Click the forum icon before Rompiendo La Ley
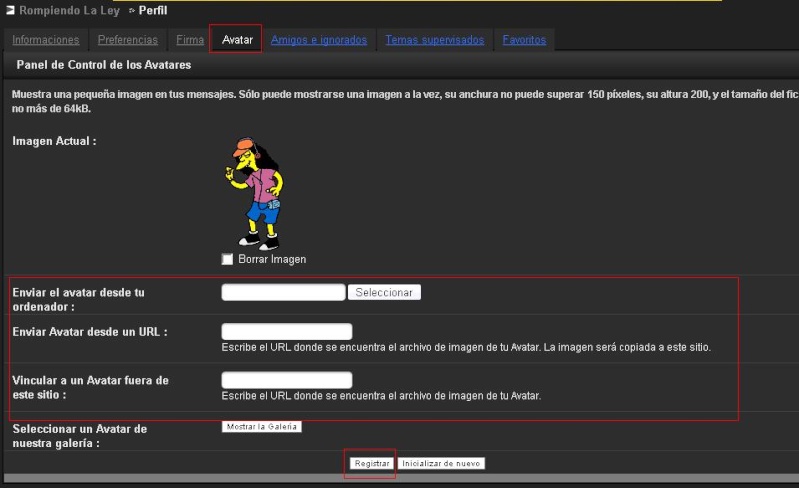Image resolution: width=799 pixels, height=488 pixels. pyautogui.click(x=10, y=10)
